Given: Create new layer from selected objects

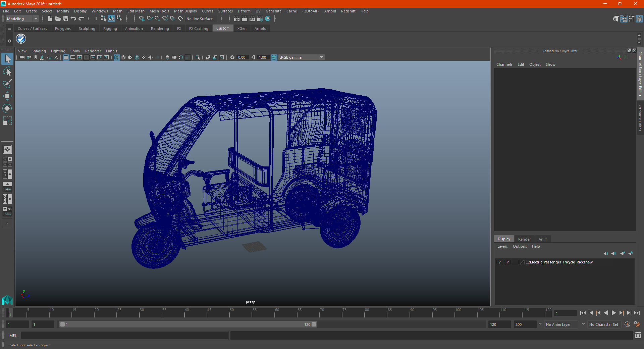Looking at the screenshot, I should tap(631, 253).
